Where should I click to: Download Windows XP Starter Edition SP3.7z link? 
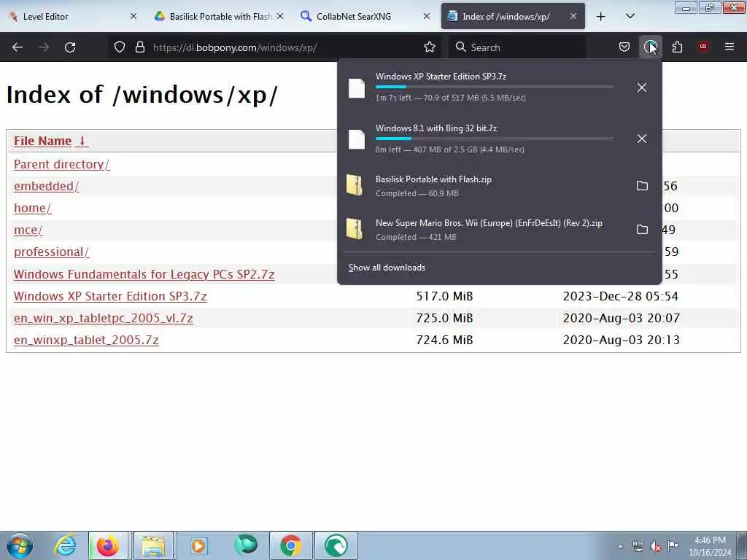click(110, 296)
